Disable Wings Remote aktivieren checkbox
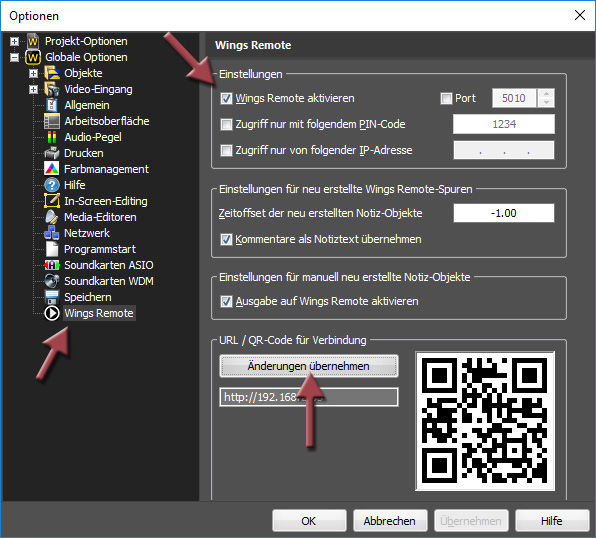Viewport: 596px width, 538px height. coord(226,98)
